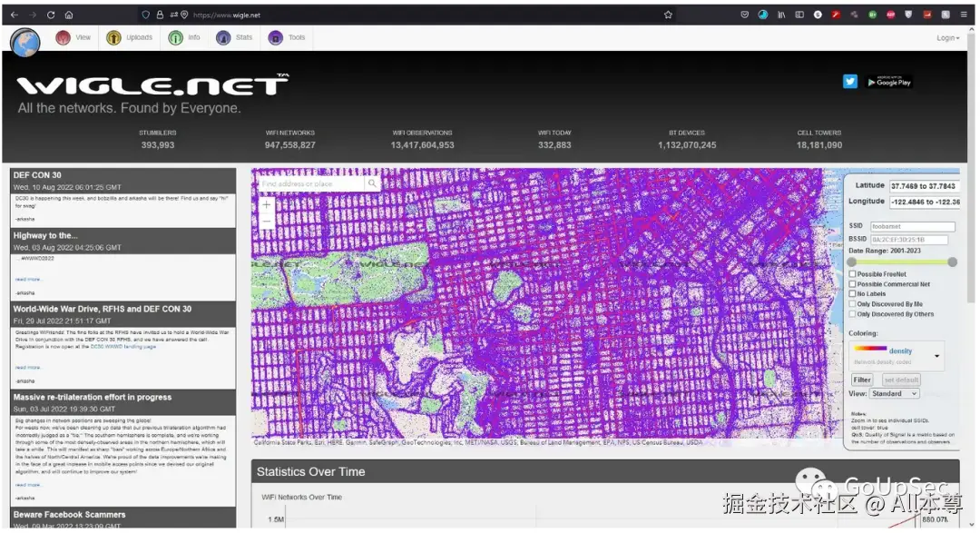Image resolution: width=980 pixels, height=533 pixels.
Task: Click the AdBlock Plus extension icon
Action: coord(891,15)
